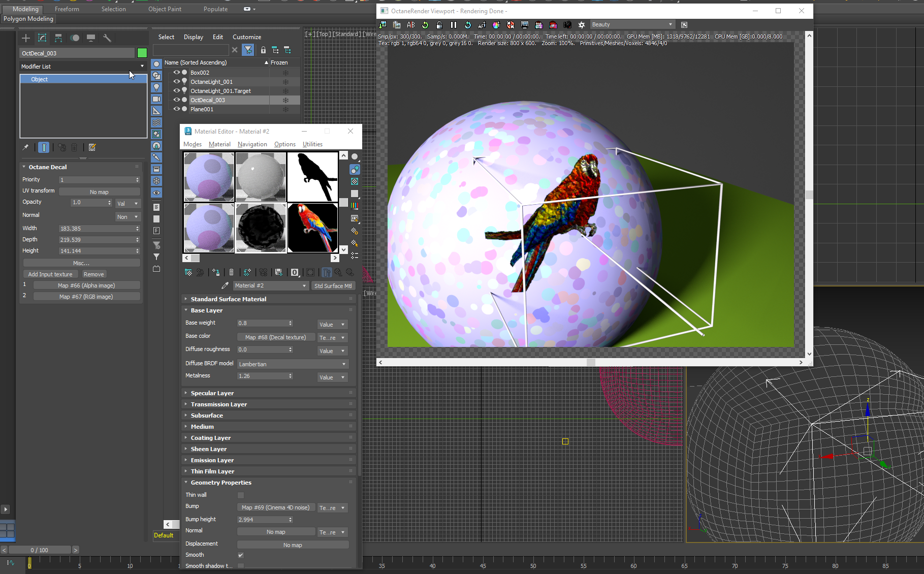Image resolution: width=924 pixels, height=574 pixels.
Task: Toggle the Display Cameras filter in Scene Explorer
Action: (x=156, y=99)
